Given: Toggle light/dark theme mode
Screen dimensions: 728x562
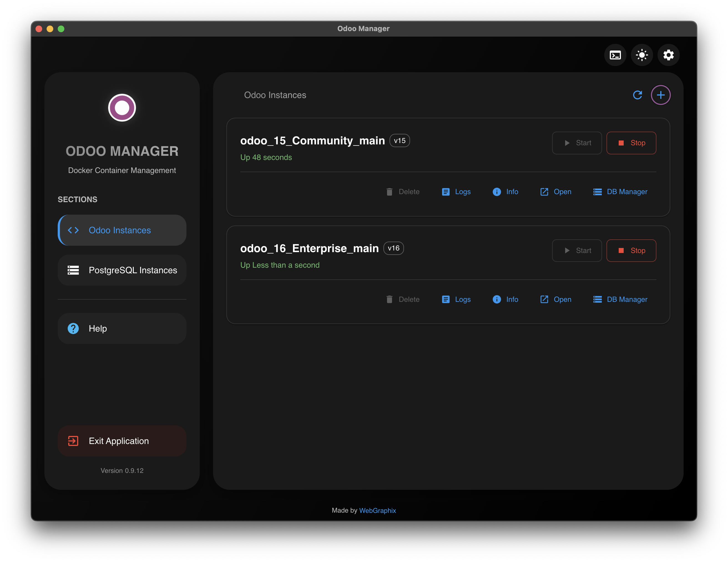Looking at the screenshot, I should click(642, 55).
